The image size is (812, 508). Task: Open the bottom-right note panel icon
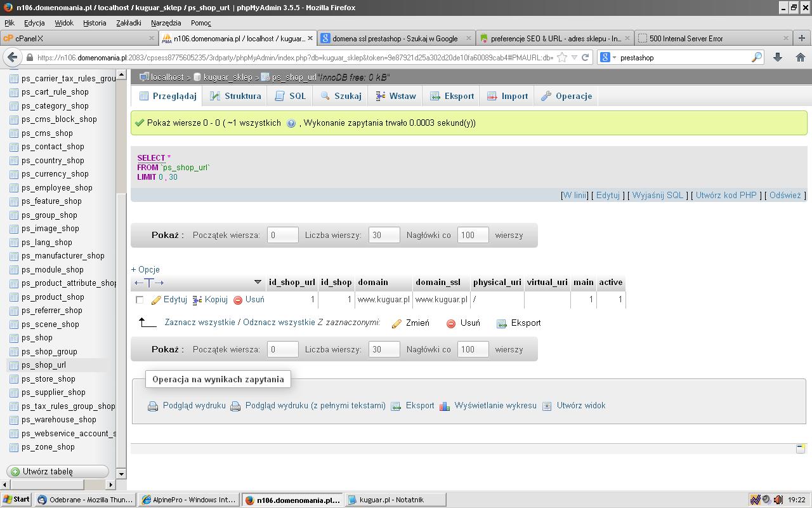click(801, 448)
